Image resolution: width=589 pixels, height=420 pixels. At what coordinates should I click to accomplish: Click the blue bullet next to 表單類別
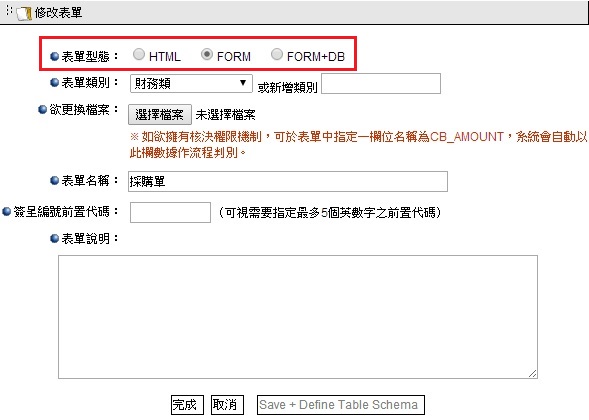coord(54,82)
